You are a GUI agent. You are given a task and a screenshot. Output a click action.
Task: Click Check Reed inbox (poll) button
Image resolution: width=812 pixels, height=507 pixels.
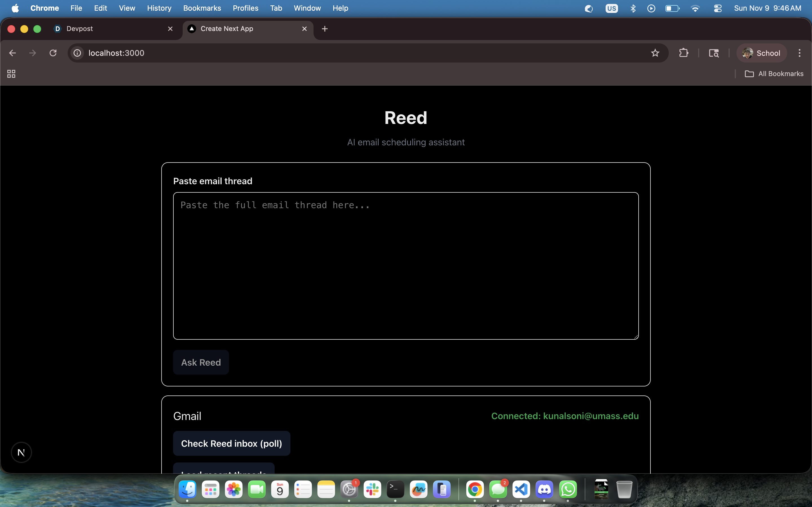[x=231, y=443]
